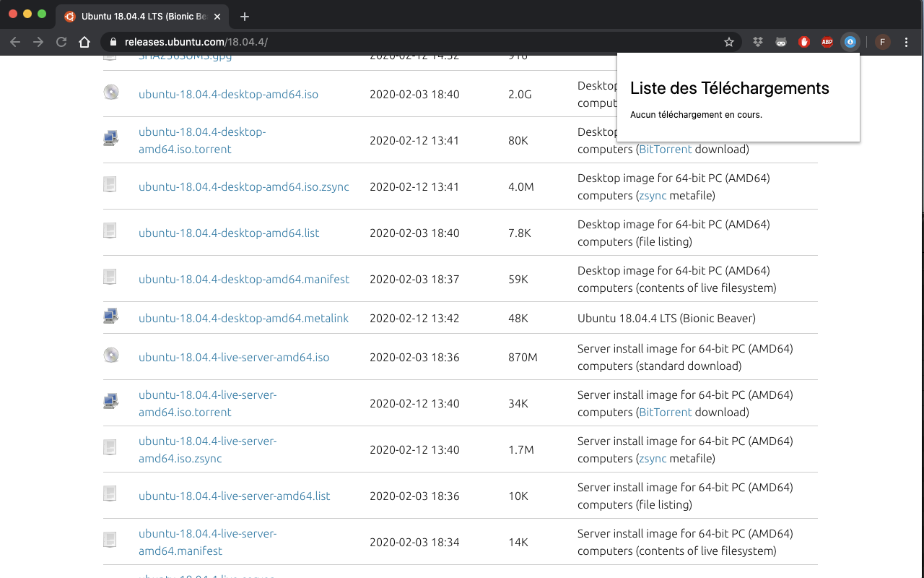Open a new tab with the plus button
924x578 pixels.
pyautogui.click(x=245, y=16)
